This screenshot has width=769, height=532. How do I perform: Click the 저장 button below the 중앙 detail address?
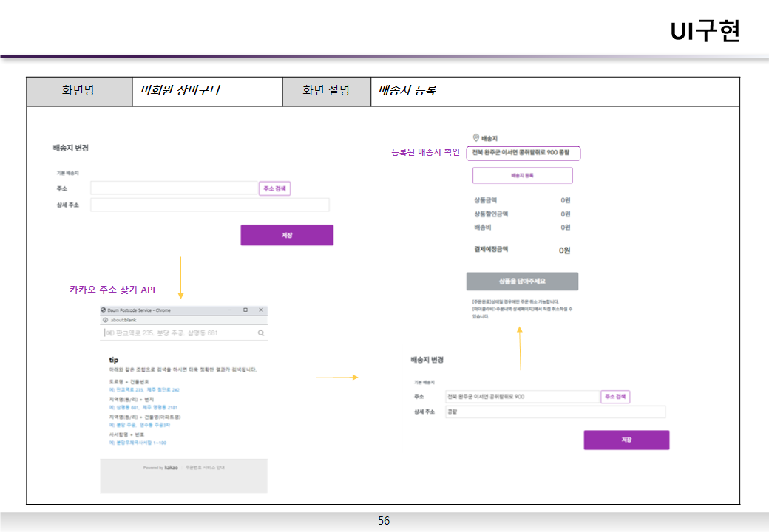(x=626, y=440)
